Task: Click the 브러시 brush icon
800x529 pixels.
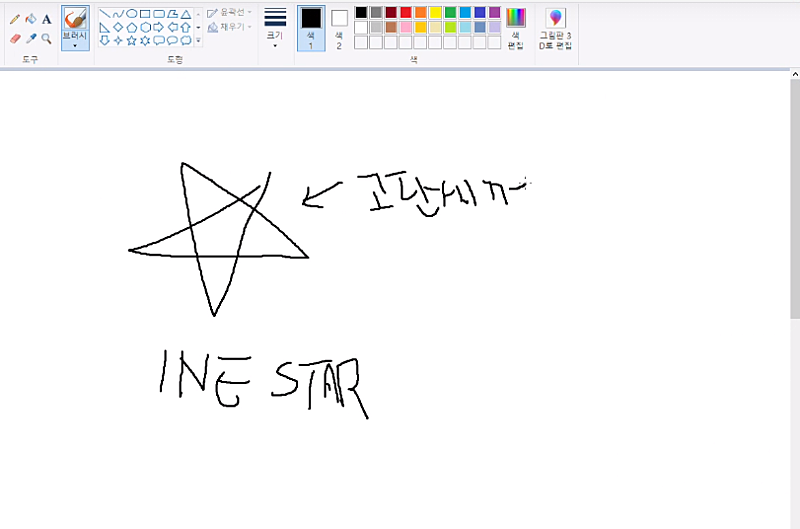Action: coord(75,18)
